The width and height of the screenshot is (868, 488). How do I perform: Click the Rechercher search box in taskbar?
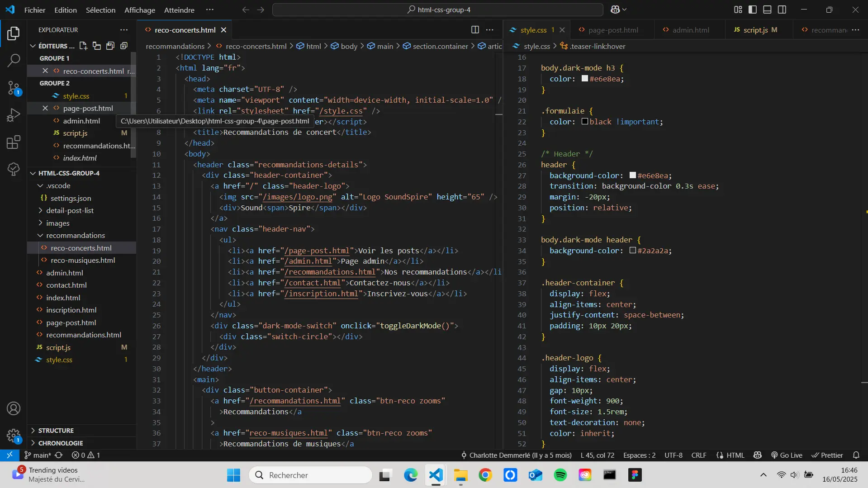tap(310, 475)
